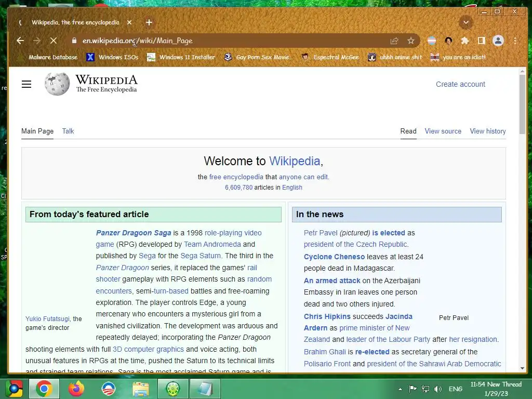Open the Obama logo taskbar app

[109, 389]
